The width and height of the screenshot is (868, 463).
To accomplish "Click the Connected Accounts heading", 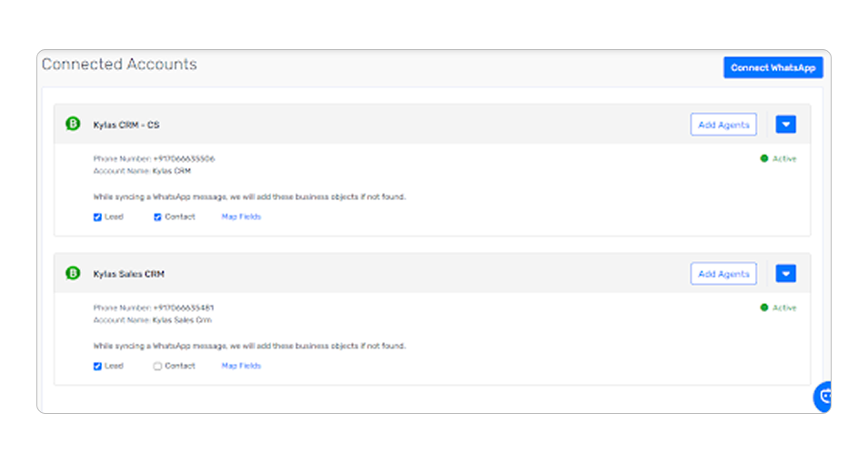I will 119,65.
